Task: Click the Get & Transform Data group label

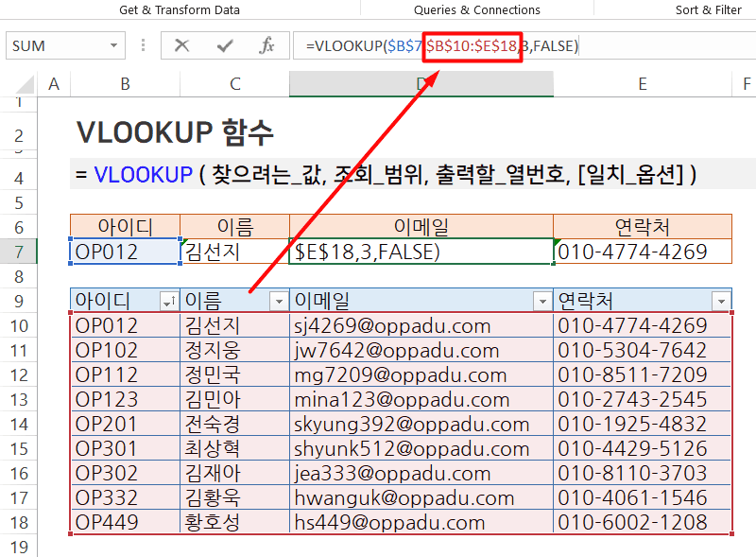Action: (180, 9)
